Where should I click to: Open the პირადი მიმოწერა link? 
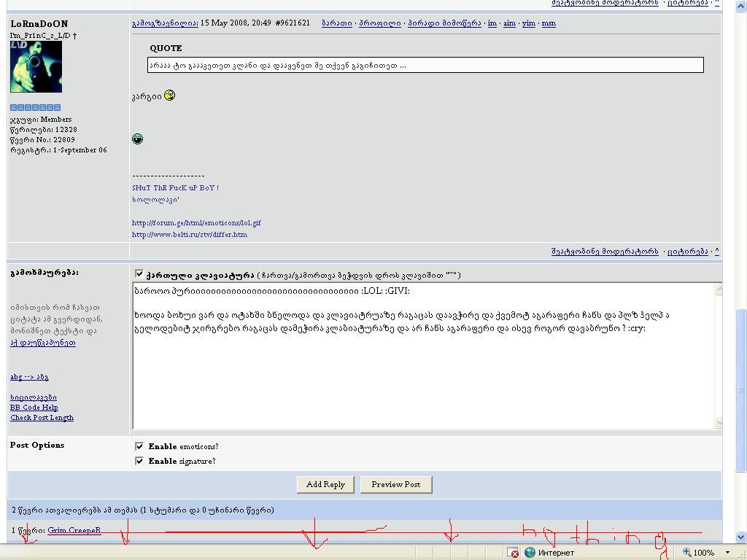point(444,23)
